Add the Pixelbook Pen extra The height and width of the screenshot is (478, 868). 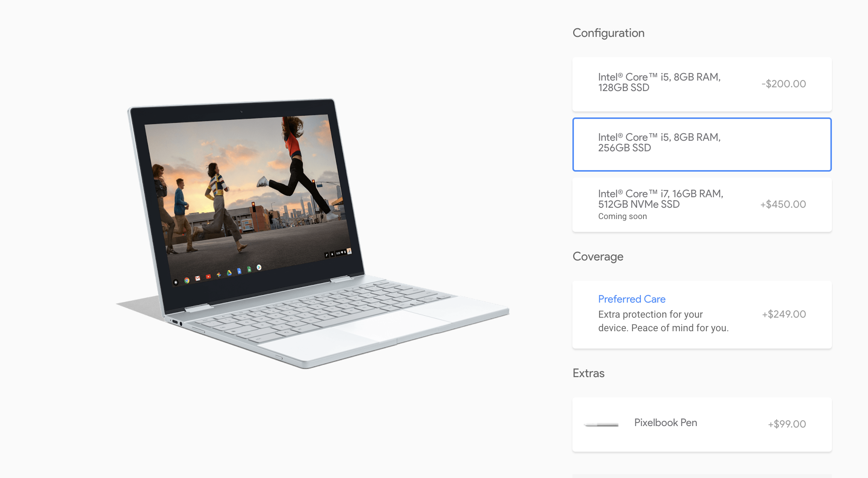pyautogui.click(x=702, y=424)
